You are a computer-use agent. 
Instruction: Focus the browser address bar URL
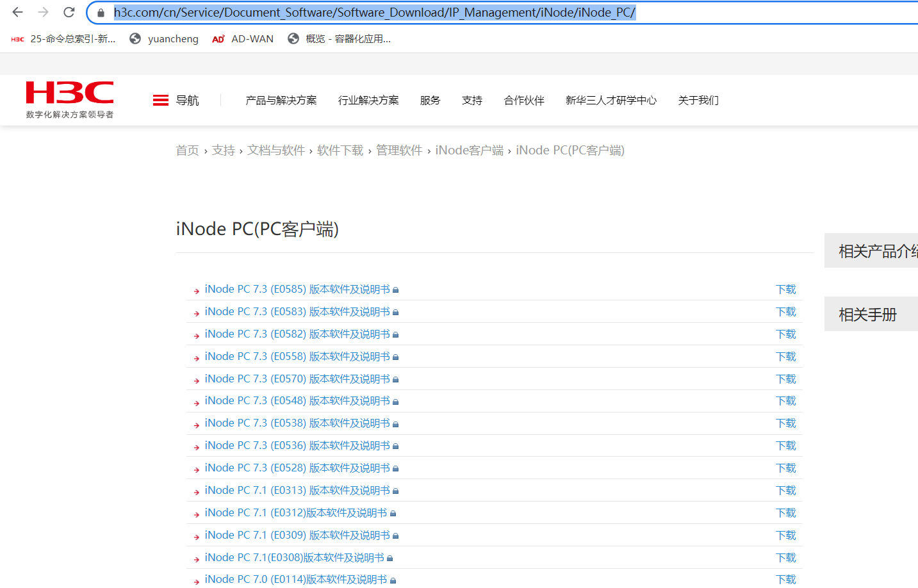pyautogui.click(x=375, y=13)
